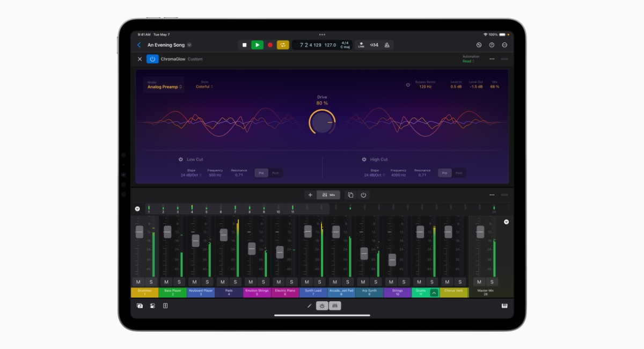Disable the High Cut filter power toggle
The height and width of the screenshot is (349, 644).
363,159
